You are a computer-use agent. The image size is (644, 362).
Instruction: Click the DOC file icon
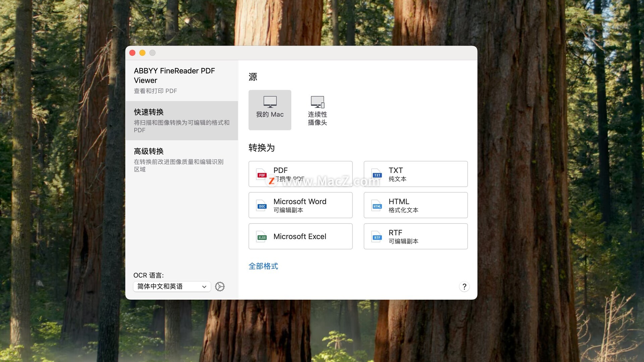point(262,205)
